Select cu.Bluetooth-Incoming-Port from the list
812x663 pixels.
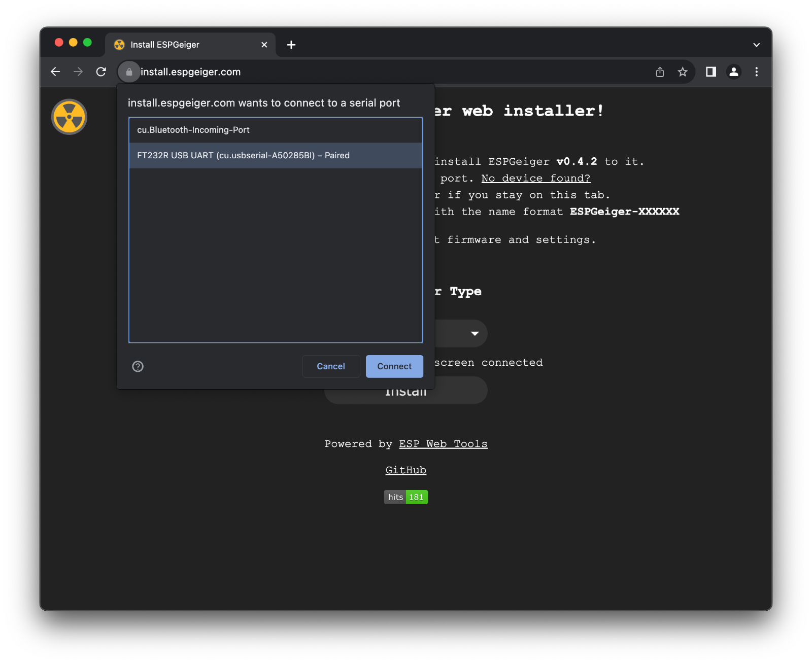point(276,130)
